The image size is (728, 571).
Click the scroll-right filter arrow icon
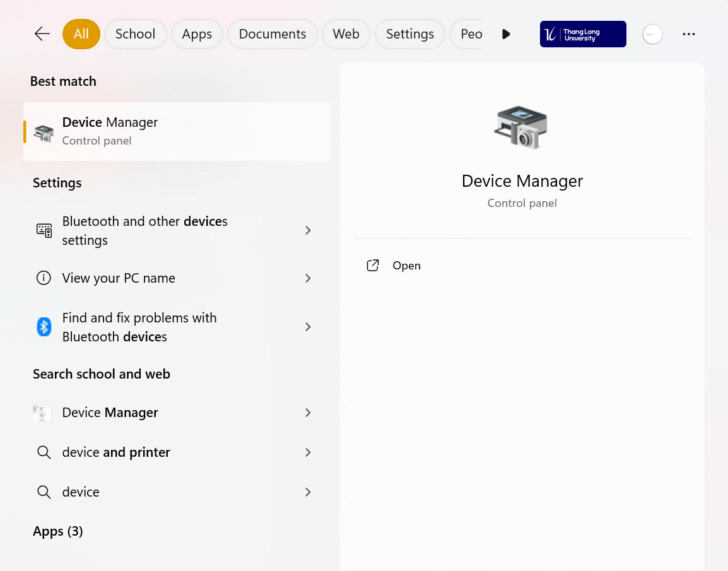pyautogui.click(x=506, y=34)
